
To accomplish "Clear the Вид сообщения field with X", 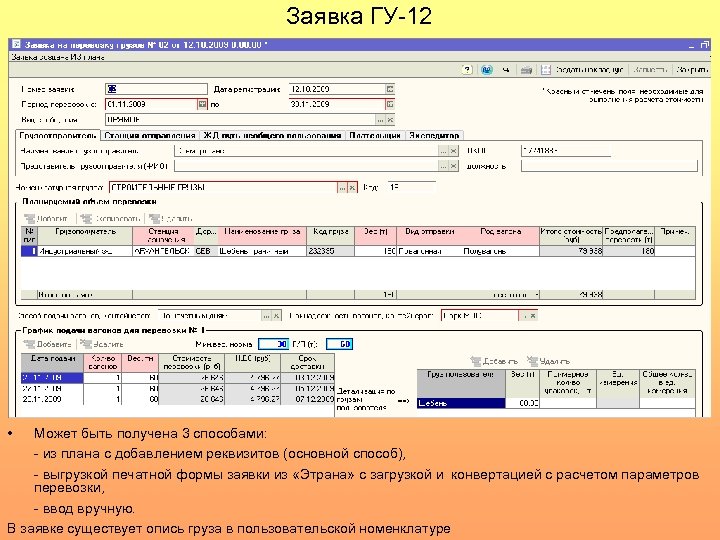I will [390, 120].
